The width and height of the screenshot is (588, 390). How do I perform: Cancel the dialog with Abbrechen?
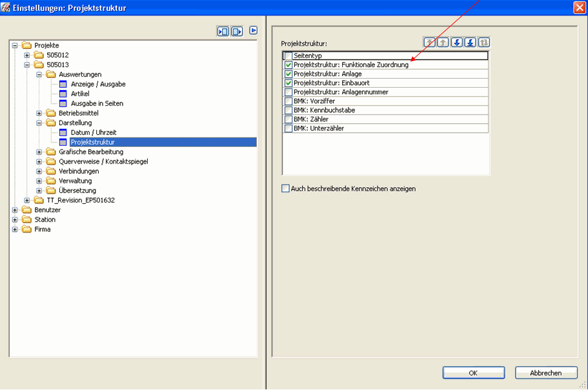(x=546, y=373)
